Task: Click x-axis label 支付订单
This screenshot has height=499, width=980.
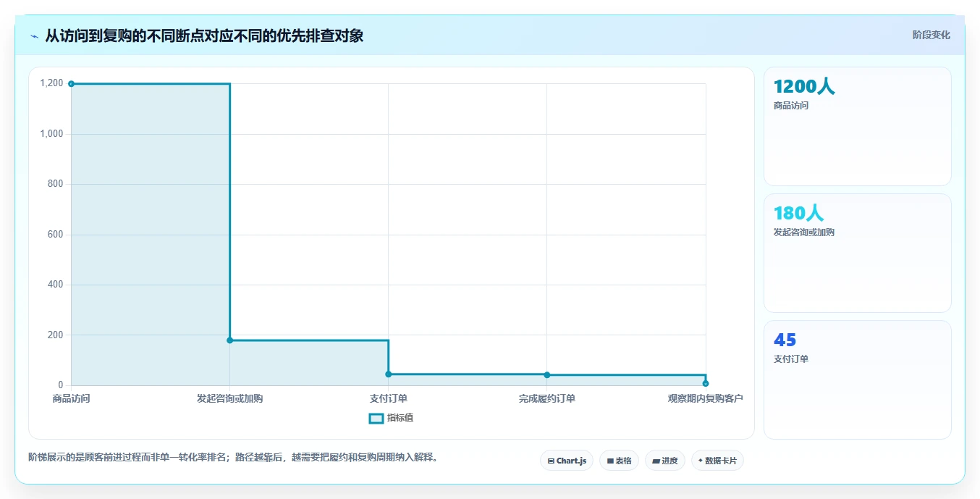Action: pos(388,398)
